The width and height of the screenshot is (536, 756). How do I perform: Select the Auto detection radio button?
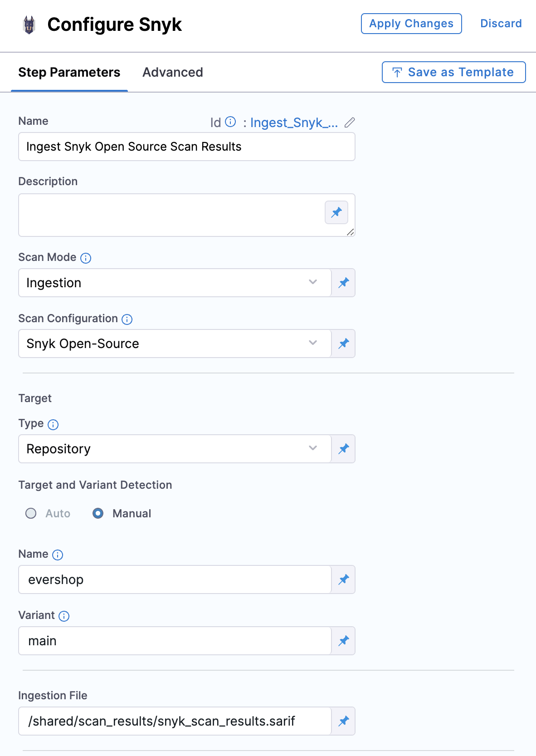tap(31, 513)
